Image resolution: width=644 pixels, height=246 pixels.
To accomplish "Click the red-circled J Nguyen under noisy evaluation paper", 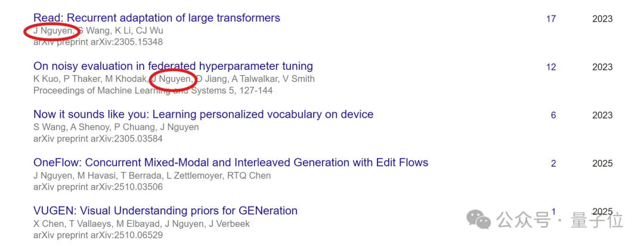I will tap(172, 79).
